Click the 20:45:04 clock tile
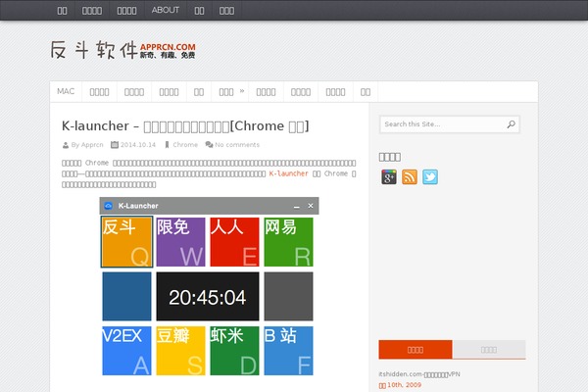Viewport: 588px width, 392px height. 208,296
